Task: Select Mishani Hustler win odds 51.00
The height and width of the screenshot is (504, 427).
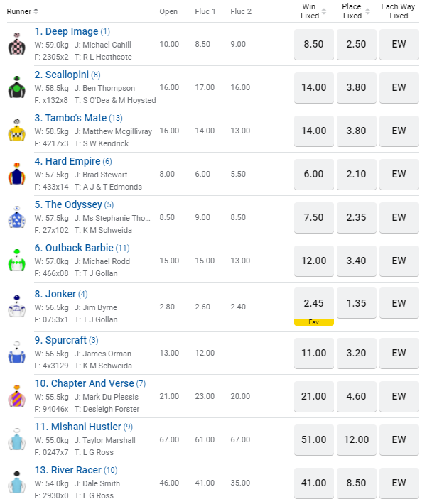Action: point(313,439)
